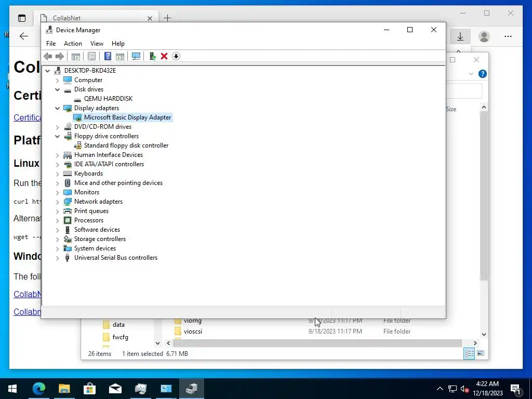Open the browser three-dot settings menu
Viewport: 532px width, 399px height.
coord(508,36)
